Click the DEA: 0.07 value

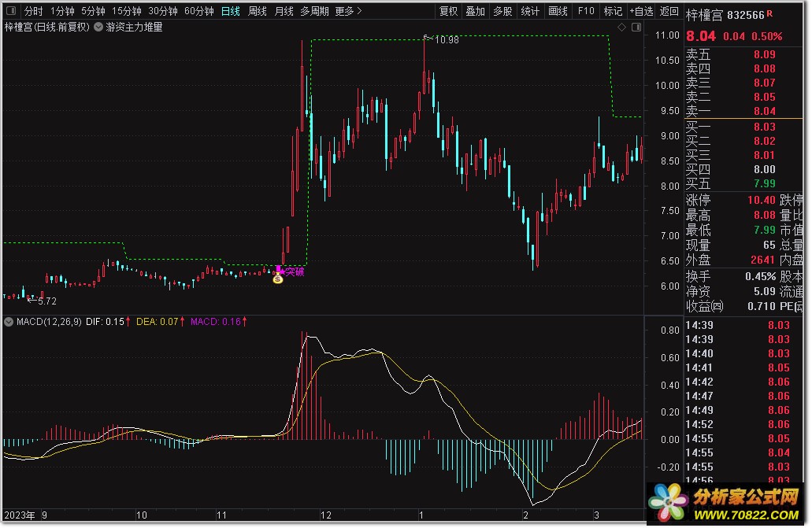point(157,322)
